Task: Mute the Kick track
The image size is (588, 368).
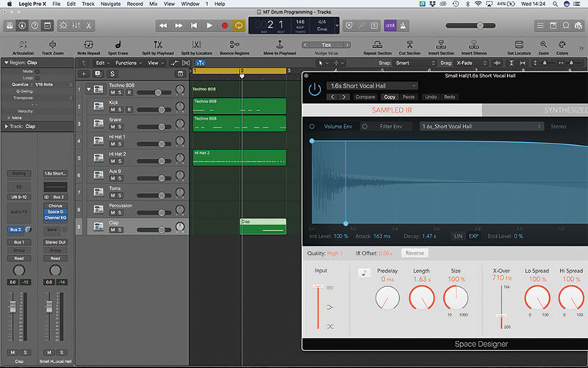Action: pyautogui.click(x=112, y=109)
